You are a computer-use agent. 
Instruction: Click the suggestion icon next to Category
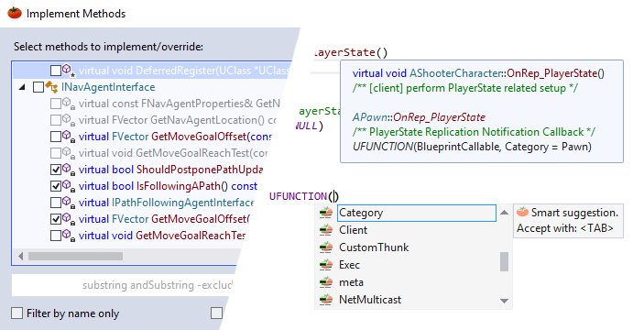point(326,213)
